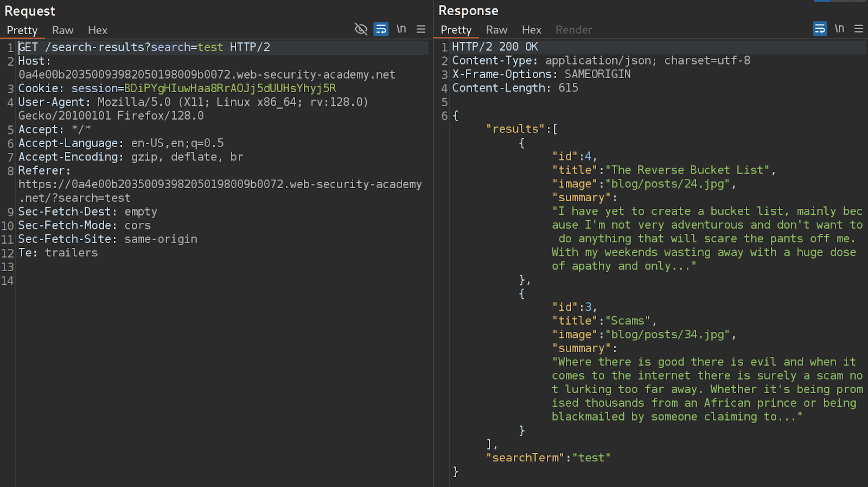Screen dimensions: 868x487
Task: Toggle word wrap in the Response panel
Action: point(820,29)
